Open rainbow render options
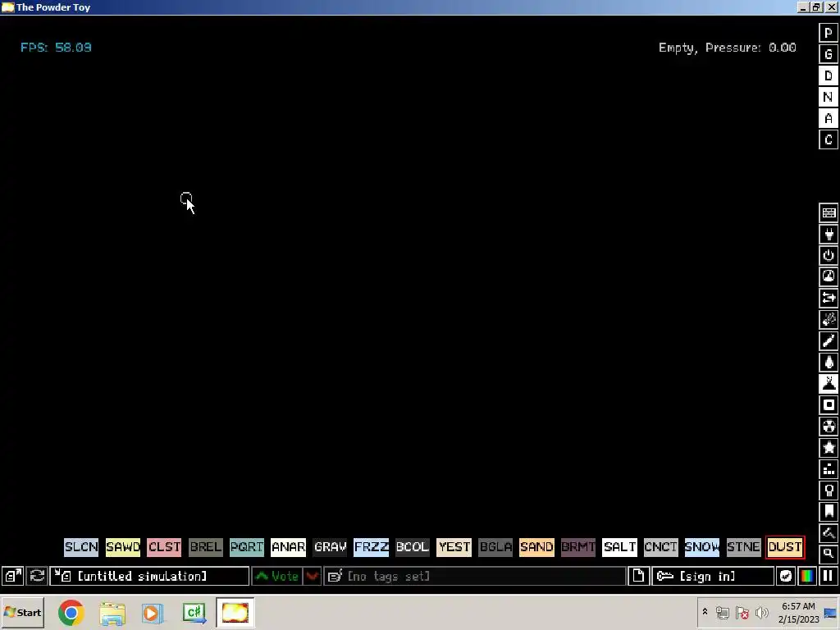The width and height of the screenshot is (840, 630). tap(807, 577)
